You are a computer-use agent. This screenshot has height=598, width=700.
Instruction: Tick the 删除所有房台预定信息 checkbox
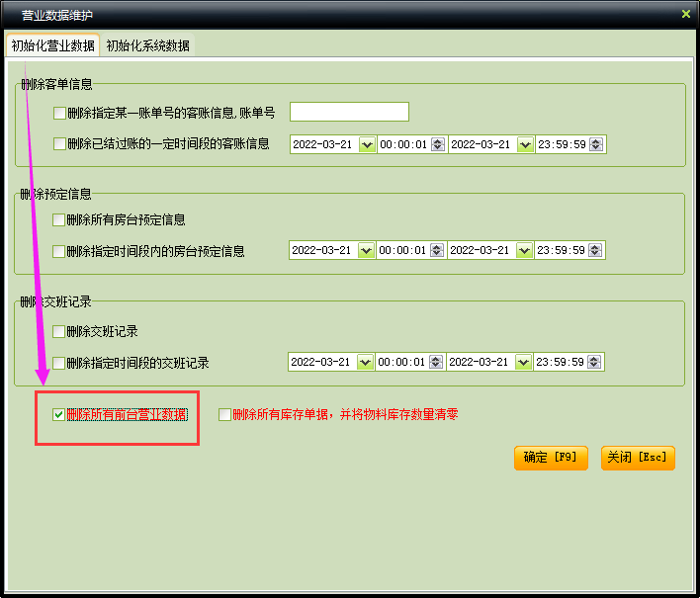pos(59,220)
